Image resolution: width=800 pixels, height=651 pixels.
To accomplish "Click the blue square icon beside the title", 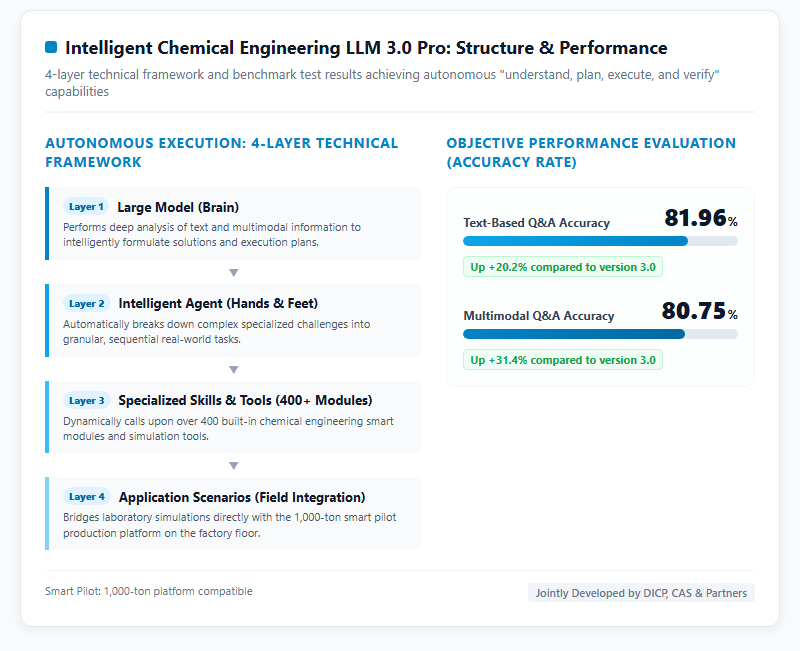I will pyautogui.click(x=51, y=47).
